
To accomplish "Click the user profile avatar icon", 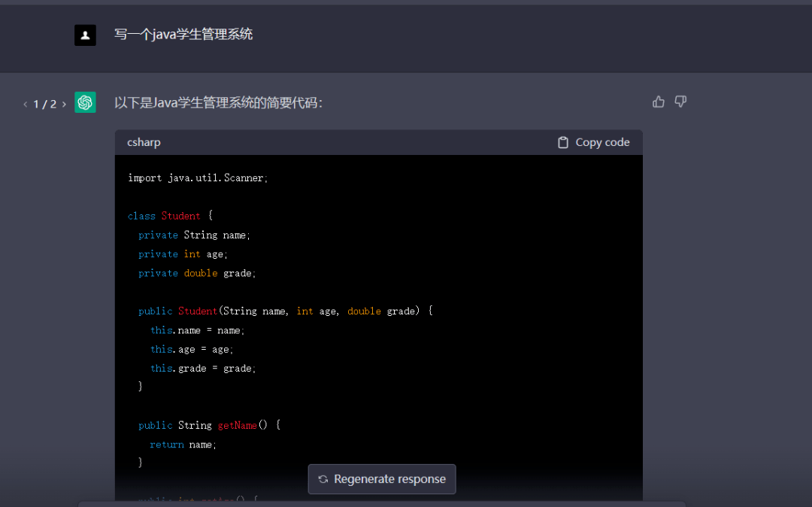I will tap(85, 35).
